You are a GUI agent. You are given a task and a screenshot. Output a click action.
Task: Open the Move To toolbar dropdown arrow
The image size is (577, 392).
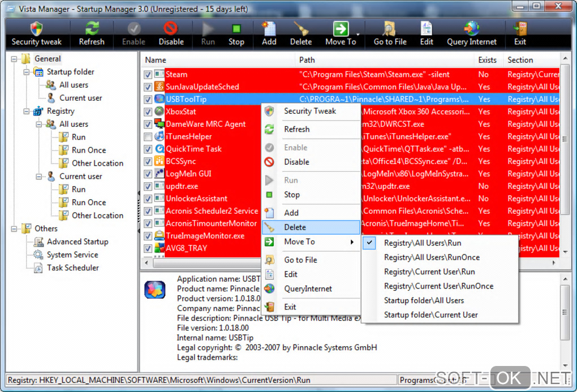coord(358,35)
